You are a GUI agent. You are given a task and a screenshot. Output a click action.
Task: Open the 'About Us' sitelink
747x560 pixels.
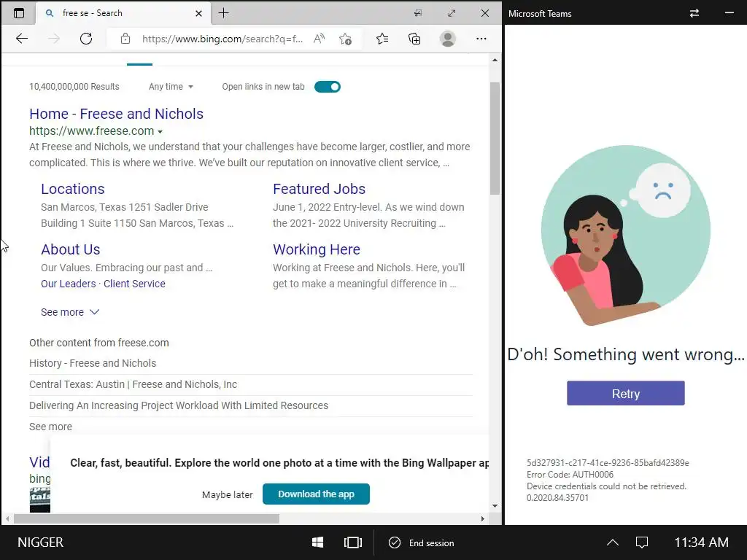click(71, 249)
